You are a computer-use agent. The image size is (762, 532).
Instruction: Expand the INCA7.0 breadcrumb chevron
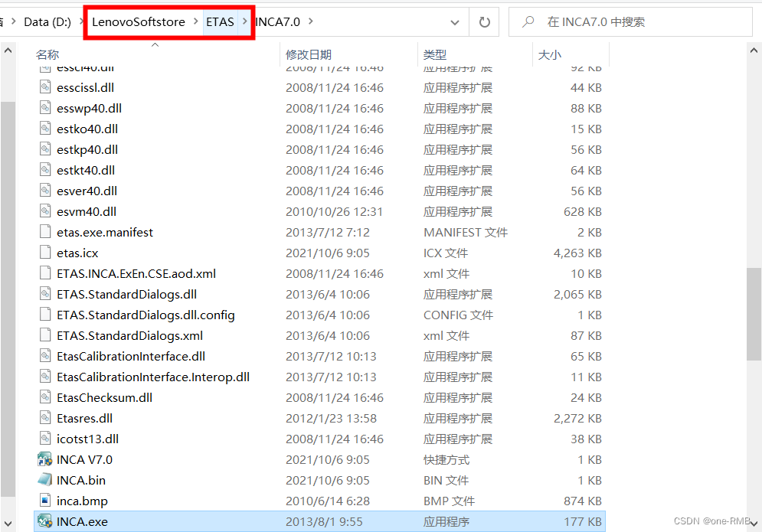309,21
